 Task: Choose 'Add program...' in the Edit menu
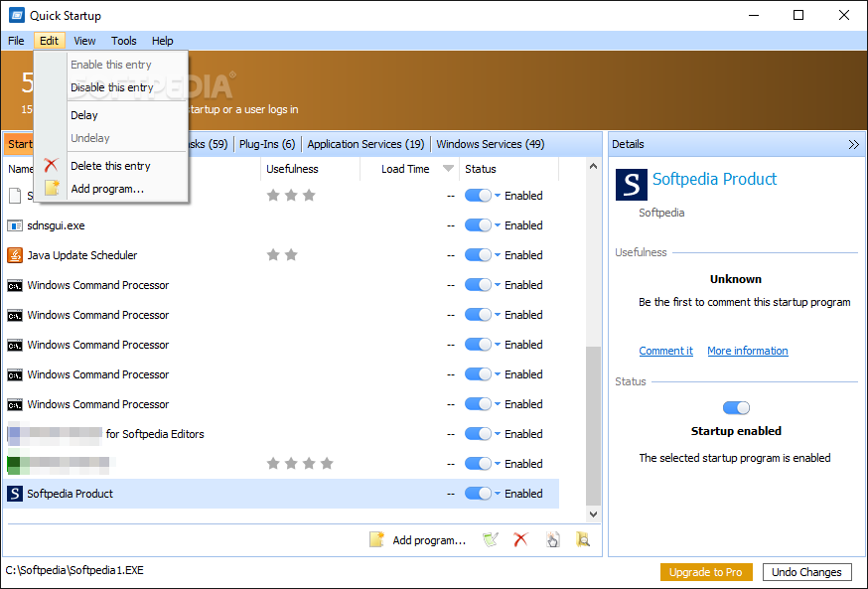[107, 189]
